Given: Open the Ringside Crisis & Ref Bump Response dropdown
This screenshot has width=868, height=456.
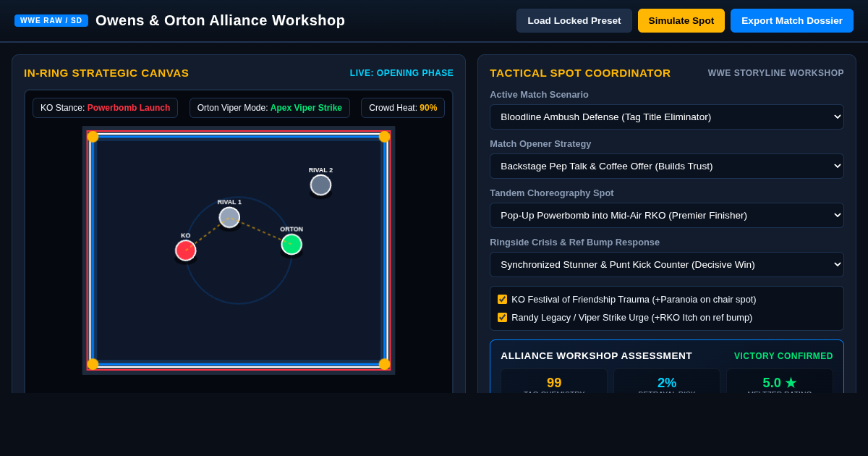Looking at the screenshot, I should coord(667,264).
